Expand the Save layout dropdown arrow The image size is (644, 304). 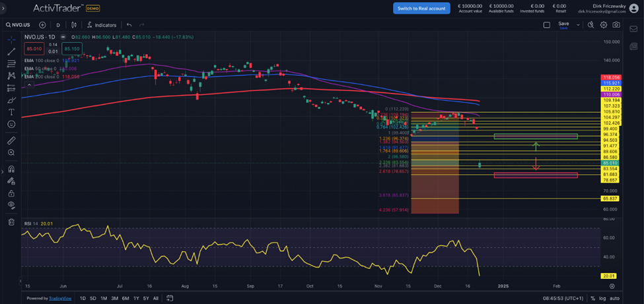click(x=578, y=25)
